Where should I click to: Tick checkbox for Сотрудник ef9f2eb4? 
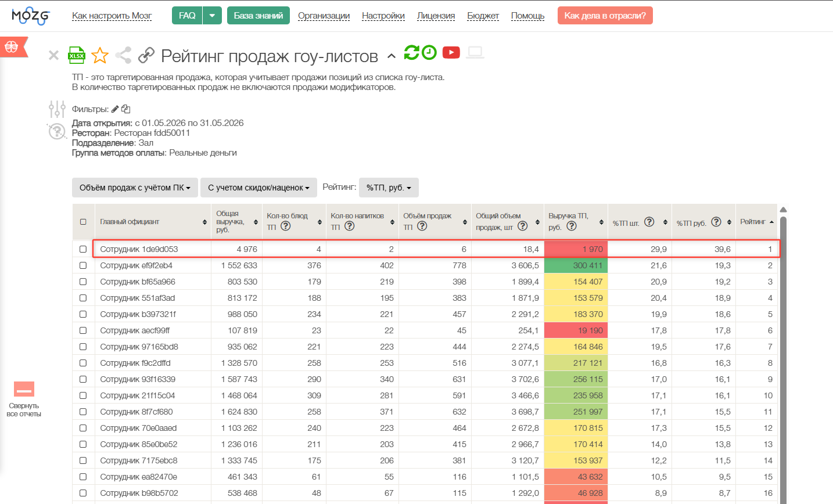point(83,265)
